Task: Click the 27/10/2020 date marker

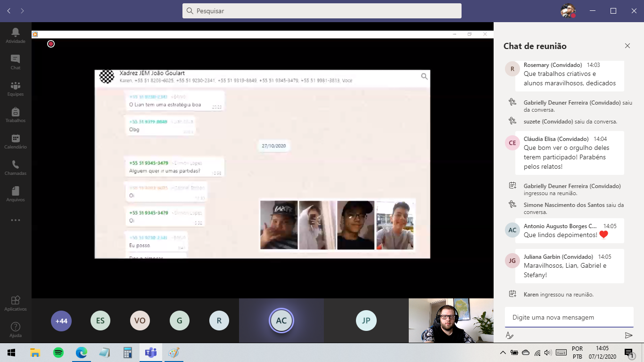Action: point(274,146)
